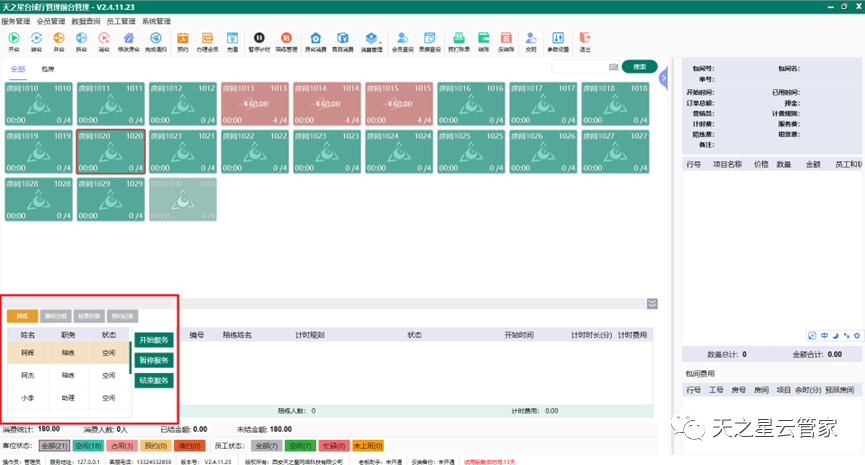This screenshot has width=865, height=465.
Task: Click the 退出 exit toolbar icon
Action: pos(585,41)
